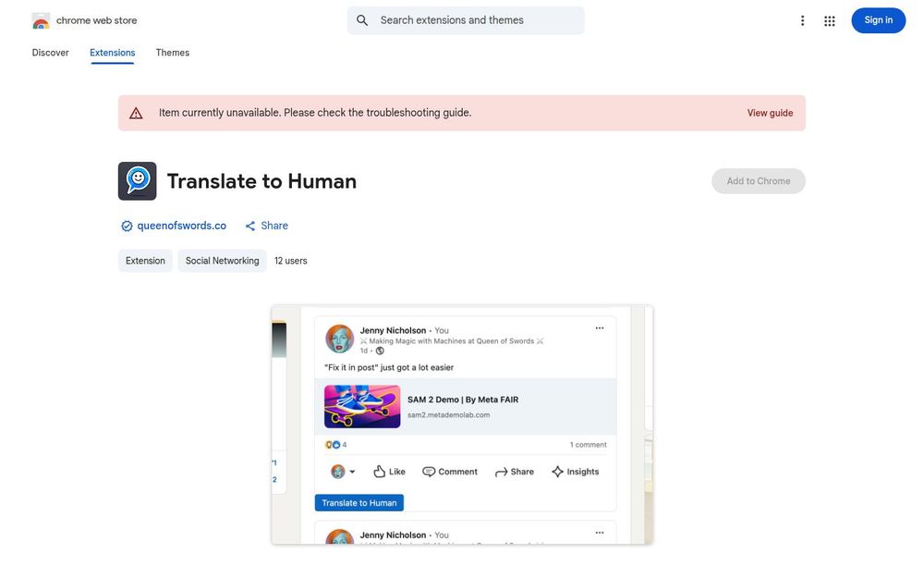
Task: Click the search magnifier icon
Action: coord(362,20)
